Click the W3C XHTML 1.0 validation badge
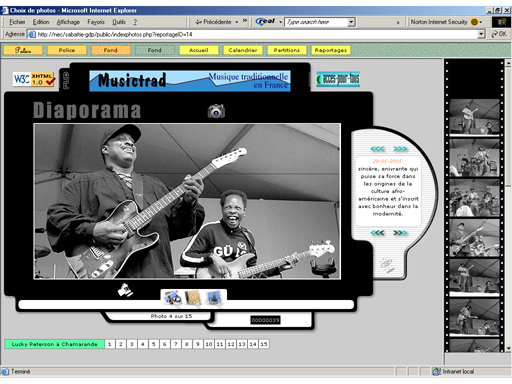The width and height of the screenshot is (512, 384). pyautogui.click(x=34, y=79)
